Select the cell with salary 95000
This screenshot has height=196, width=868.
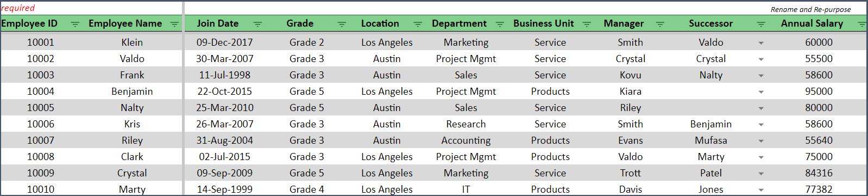(819, 91)
